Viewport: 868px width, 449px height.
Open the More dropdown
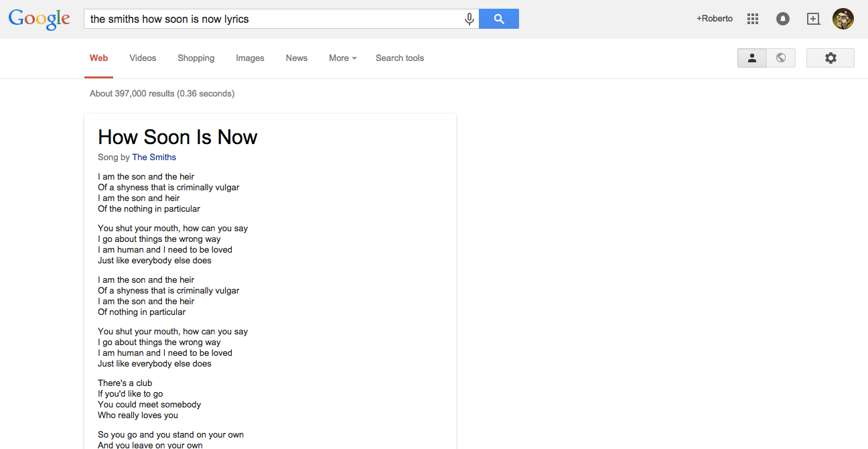pos(342,58)
